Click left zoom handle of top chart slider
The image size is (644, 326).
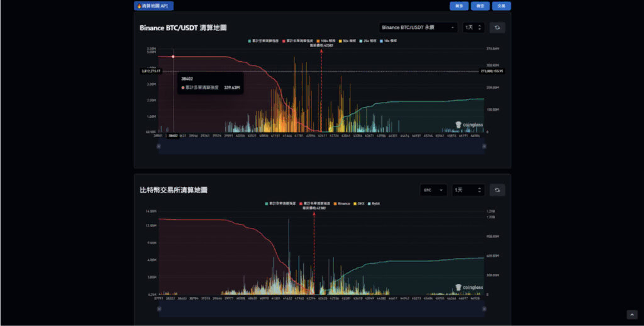coord(158,147)
